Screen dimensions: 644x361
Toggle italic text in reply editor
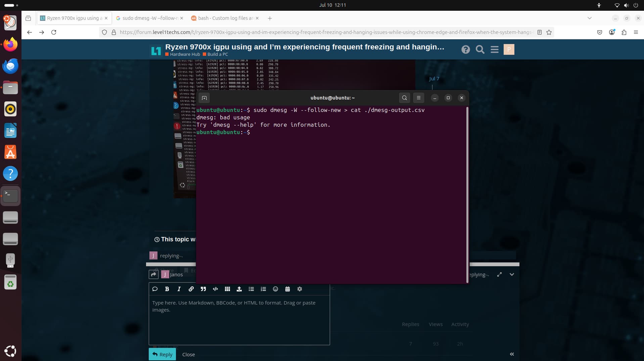pyautogui.click(x=179, y=289)
